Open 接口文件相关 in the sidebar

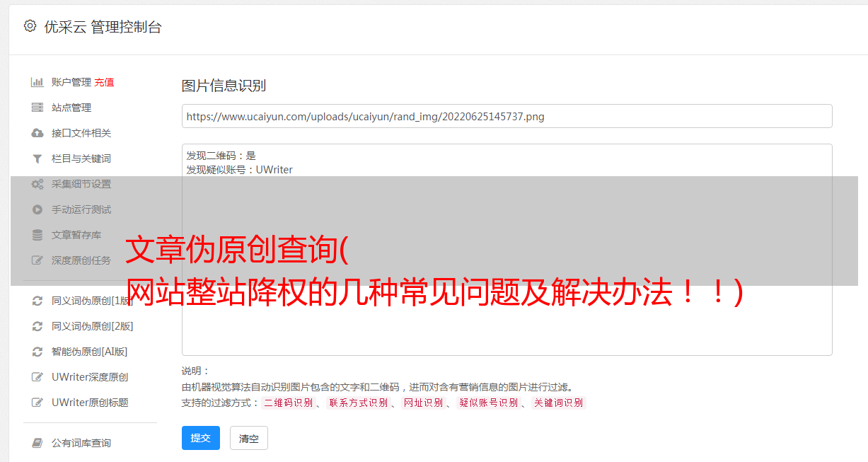tap(81, 133)
